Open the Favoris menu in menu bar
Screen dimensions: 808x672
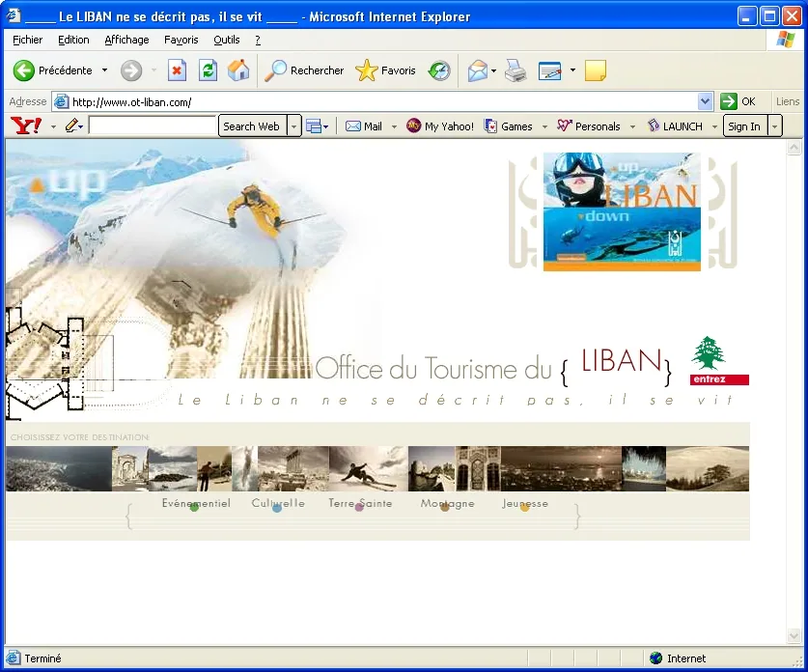tap(181, 40)
